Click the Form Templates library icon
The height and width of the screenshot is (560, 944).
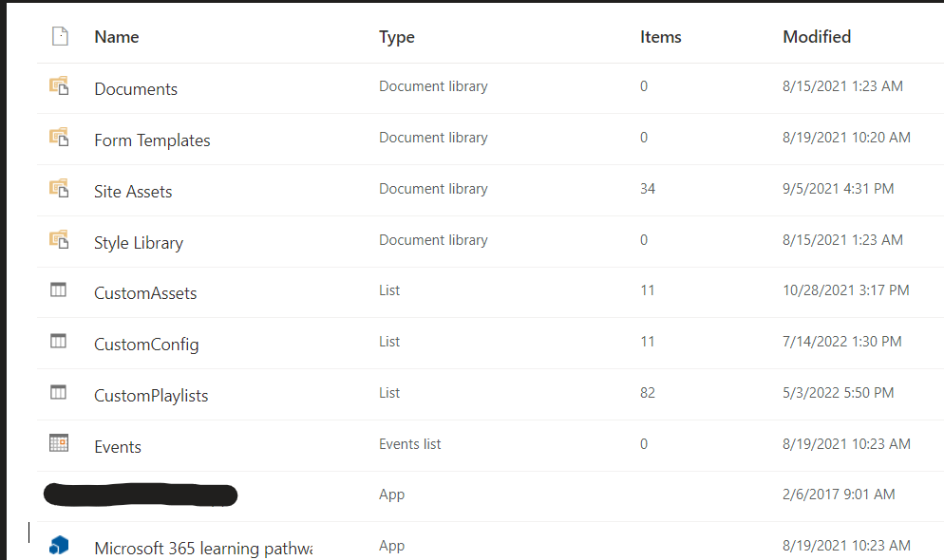[x=58, y=137]
